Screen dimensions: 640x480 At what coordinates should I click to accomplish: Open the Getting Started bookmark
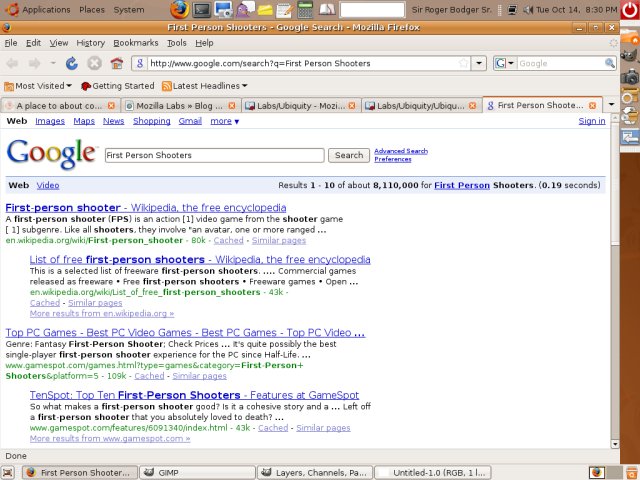click(118, 86)
